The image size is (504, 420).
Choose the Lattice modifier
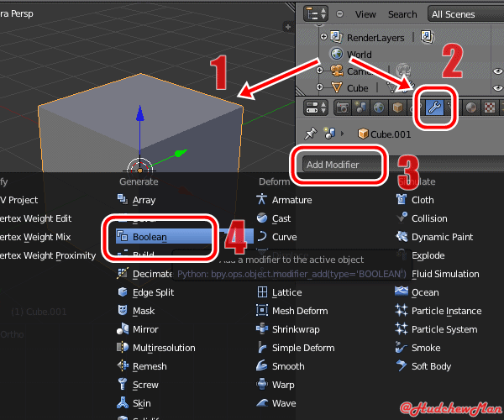pos(279,292)
